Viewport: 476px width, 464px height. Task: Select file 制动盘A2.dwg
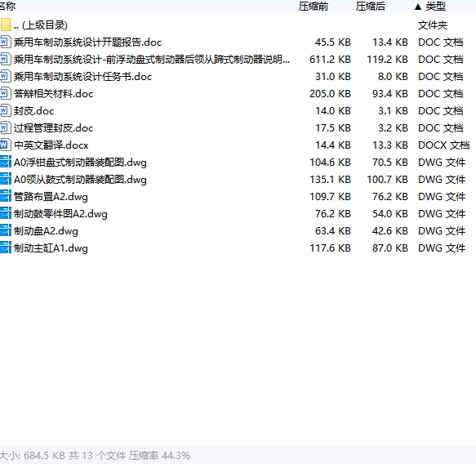click(46, 231)
